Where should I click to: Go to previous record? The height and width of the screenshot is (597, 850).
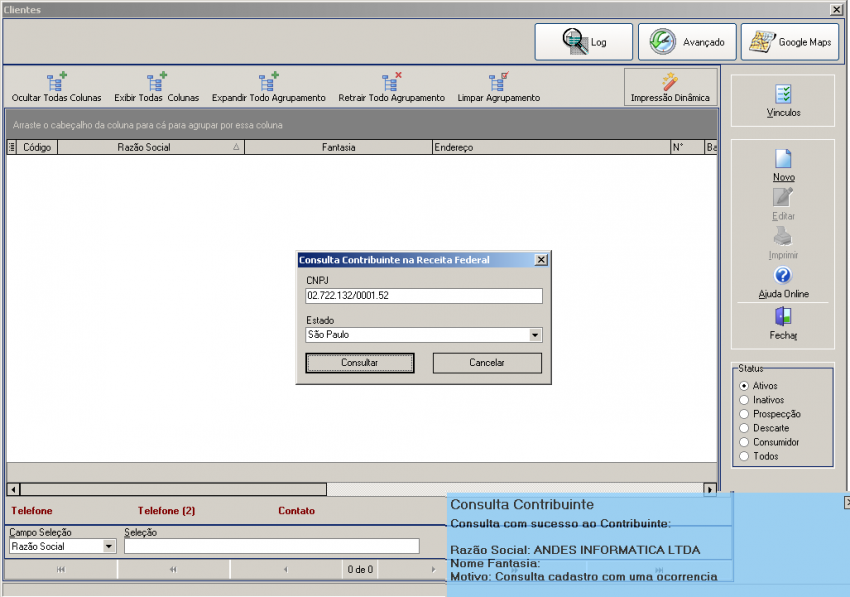286,569
